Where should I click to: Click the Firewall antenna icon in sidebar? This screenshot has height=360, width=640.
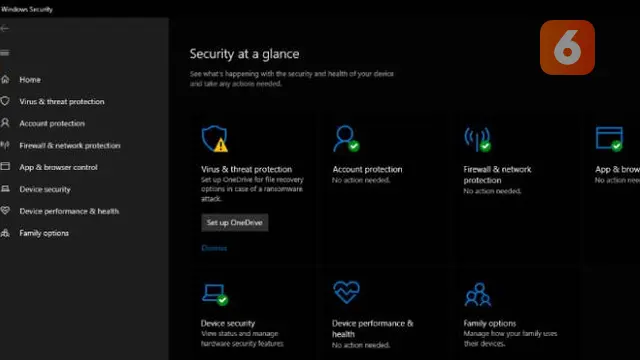[5, 145]
